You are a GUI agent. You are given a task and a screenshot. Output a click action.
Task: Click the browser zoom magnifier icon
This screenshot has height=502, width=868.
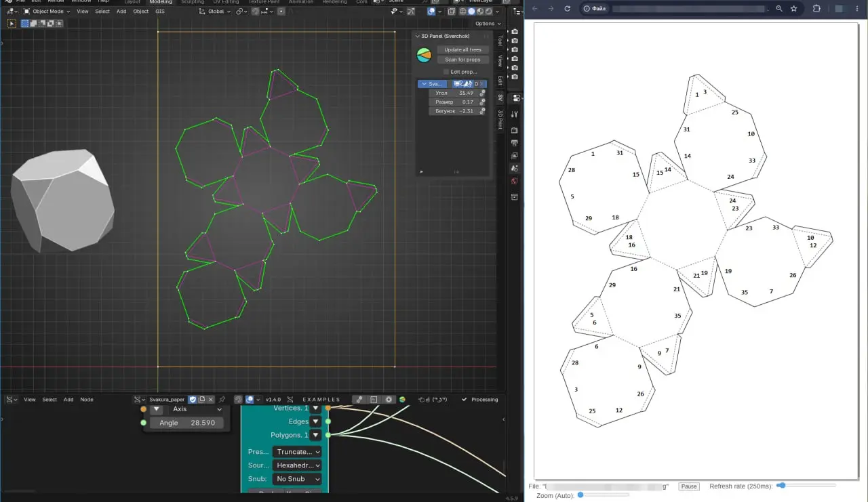coord(779,9)
